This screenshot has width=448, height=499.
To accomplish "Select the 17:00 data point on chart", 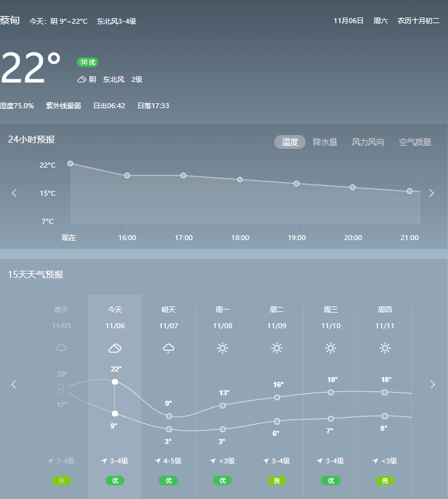I will pyautogui.click(x=183, y=175).
